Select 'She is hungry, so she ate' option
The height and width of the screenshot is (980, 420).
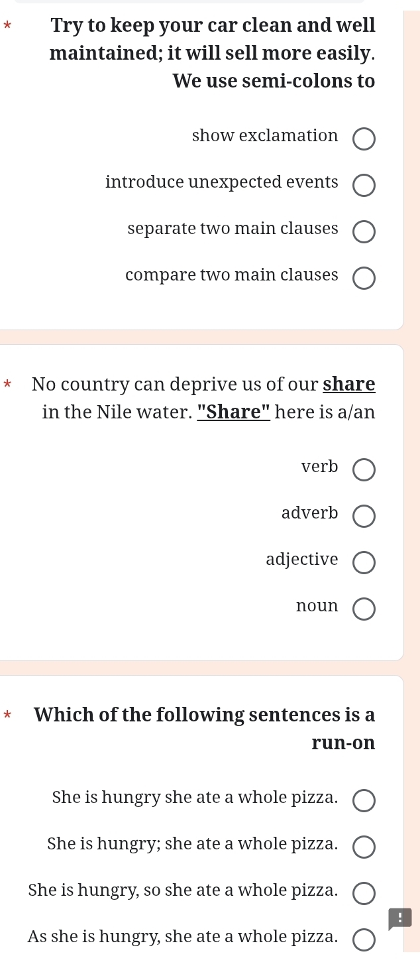click(x=363, y=894)
